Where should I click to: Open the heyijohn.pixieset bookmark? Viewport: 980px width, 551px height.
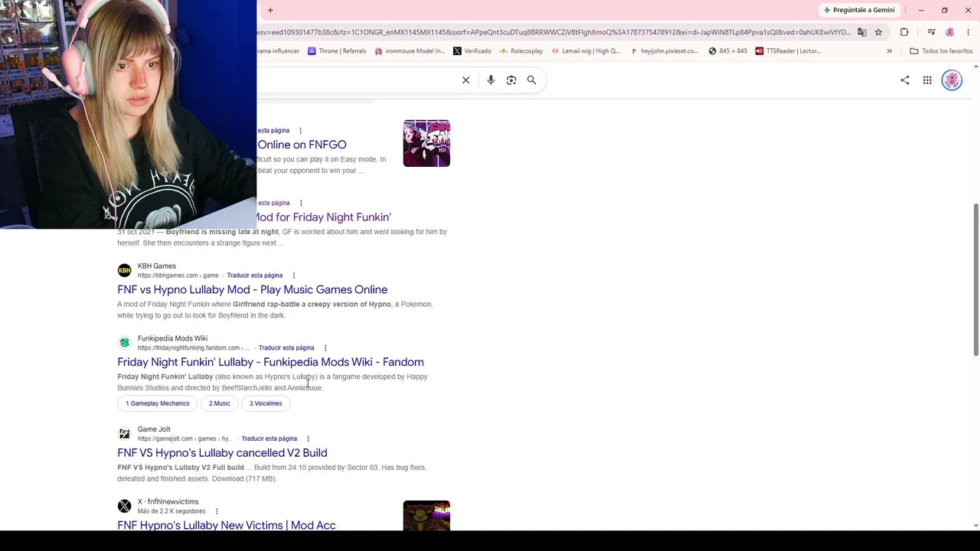[665, 51]
